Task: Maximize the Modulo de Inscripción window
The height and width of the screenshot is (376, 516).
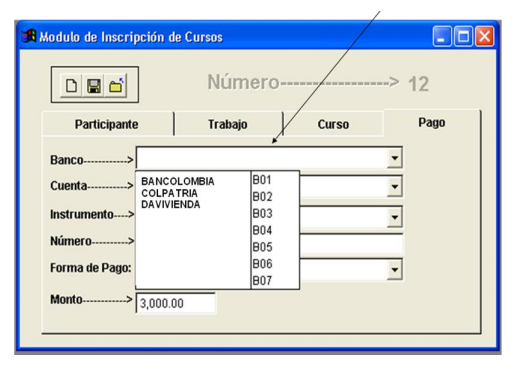Action: coord(463,36)
